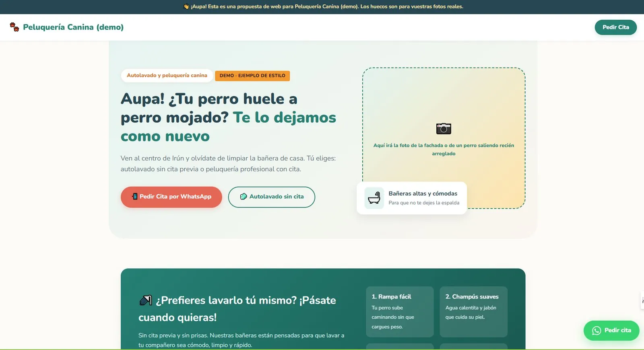644x350 pixels.
Task: Click the soap icon on Autolavado button
Action: pyautogui.click(x=244, y=197)
